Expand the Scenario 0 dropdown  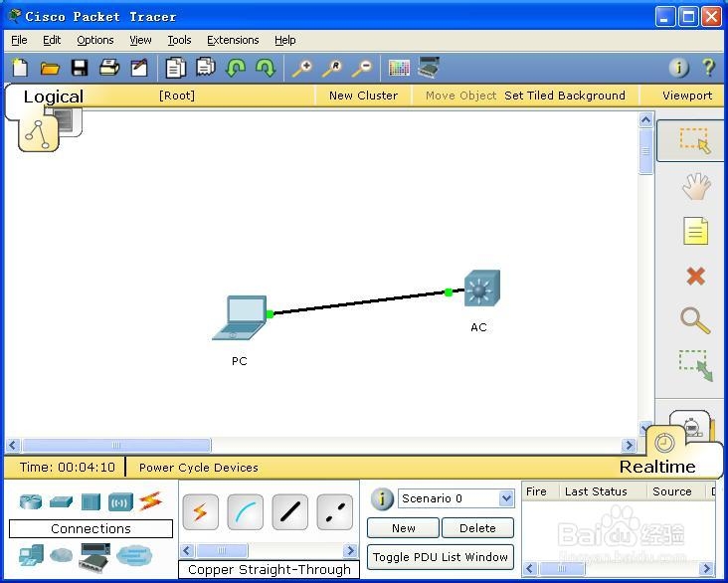pos(506,498)
